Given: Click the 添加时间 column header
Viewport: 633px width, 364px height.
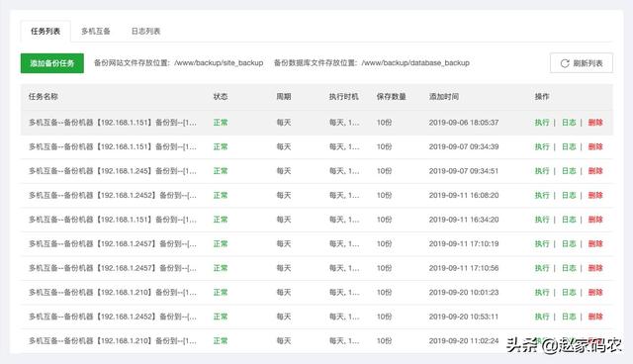Looking at the screenshot, I should pyautogui.click(x=444, y=97).
